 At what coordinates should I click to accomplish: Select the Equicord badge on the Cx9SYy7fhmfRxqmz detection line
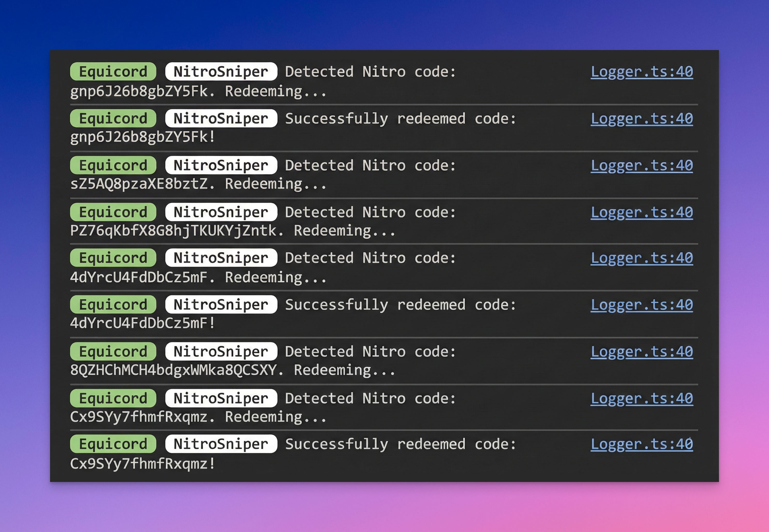113,398
